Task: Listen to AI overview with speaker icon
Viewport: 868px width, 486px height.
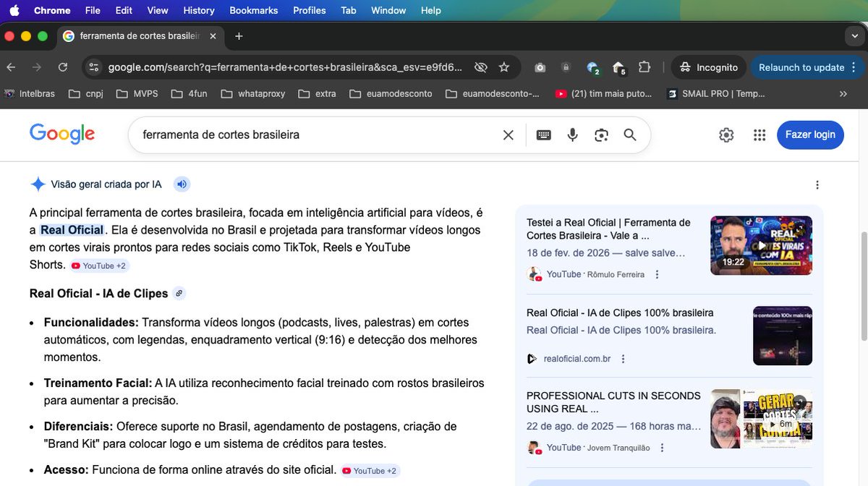Action: 182,184
